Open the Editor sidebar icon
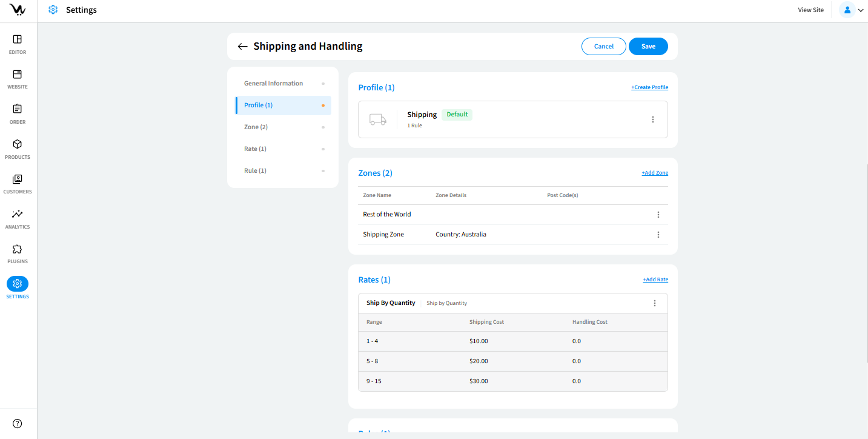Image resolution: width=868 pixels, height=439 pixels. [18, 40]
